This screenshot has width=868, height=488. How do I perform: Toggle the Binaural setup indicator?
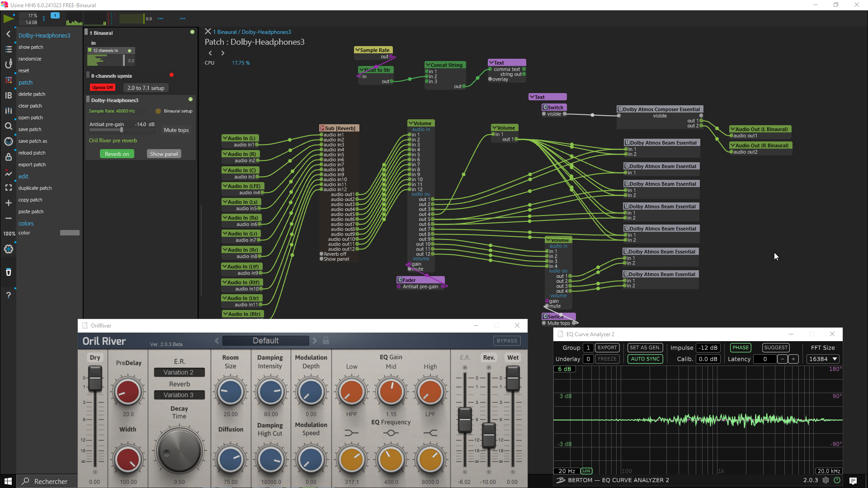(x=158, y=111)
